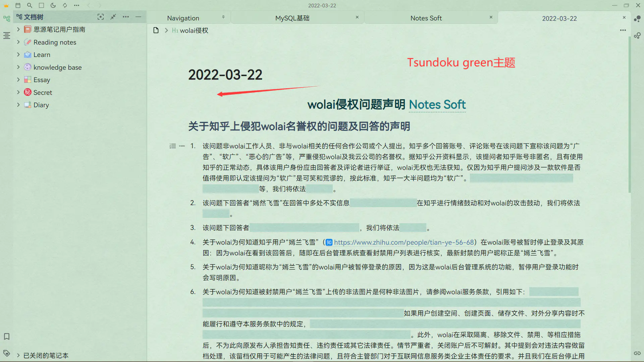Viewport: 644px width, 362px height.
Task: Expand the knowledge base notebook
Action: [x=18, y=67]
